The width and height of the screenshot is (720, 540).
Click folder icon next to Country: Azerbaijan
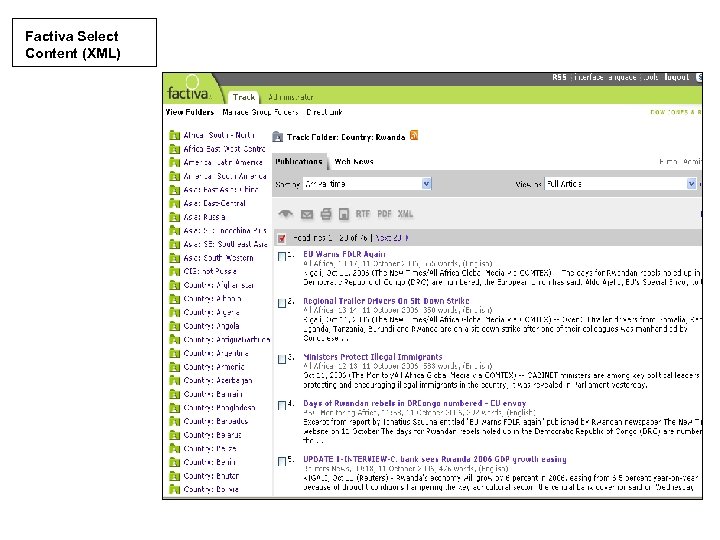pyautogui.click(x=174, y=381)
